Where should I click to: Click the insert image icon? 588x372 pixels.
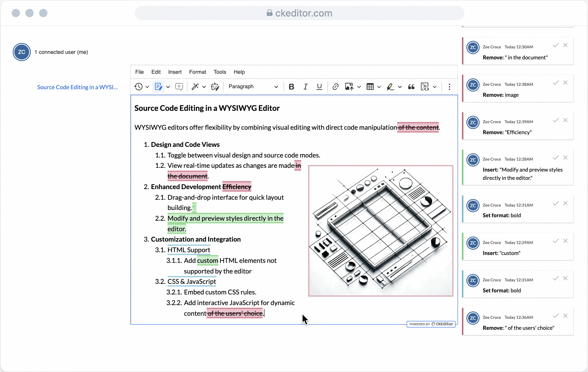pos(349,87)
